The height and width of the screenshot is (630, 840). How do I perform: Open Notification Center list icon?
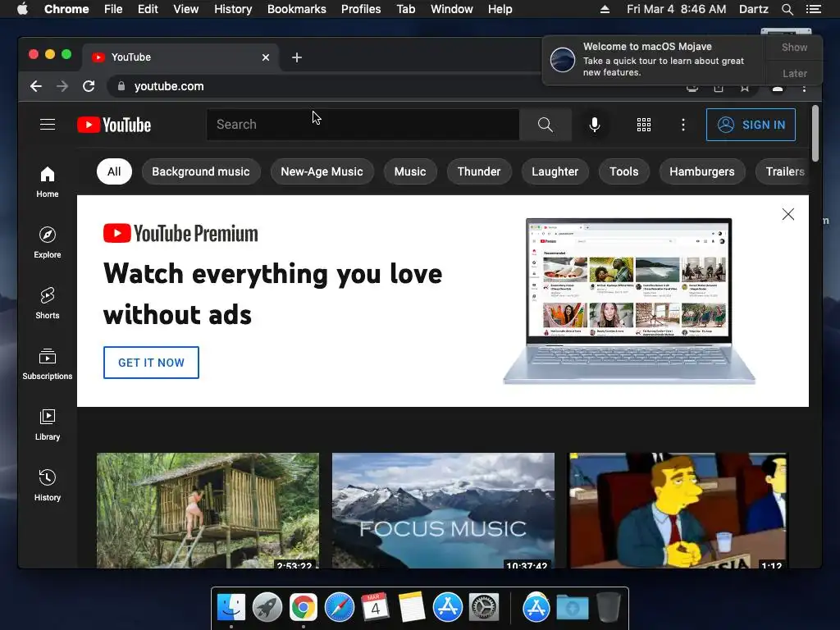tap(813, 9)
